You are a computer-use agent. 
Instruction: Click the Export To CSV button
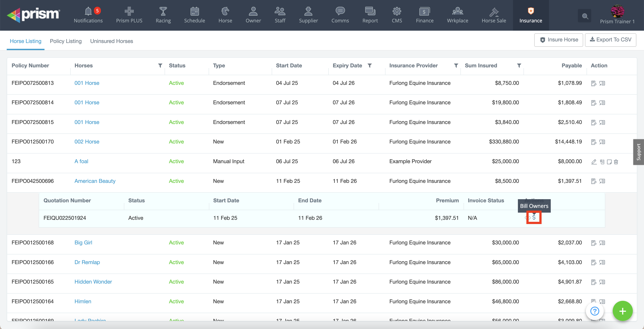(610, 40)
